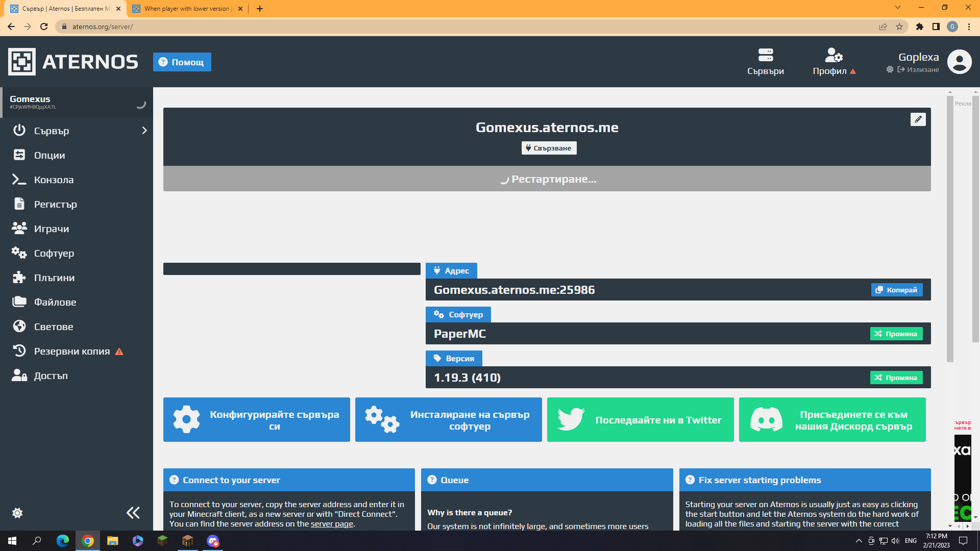Viewport: 980px width, 551px height.
Task: Open volume control in tray
Action: (x=896, y=541)
